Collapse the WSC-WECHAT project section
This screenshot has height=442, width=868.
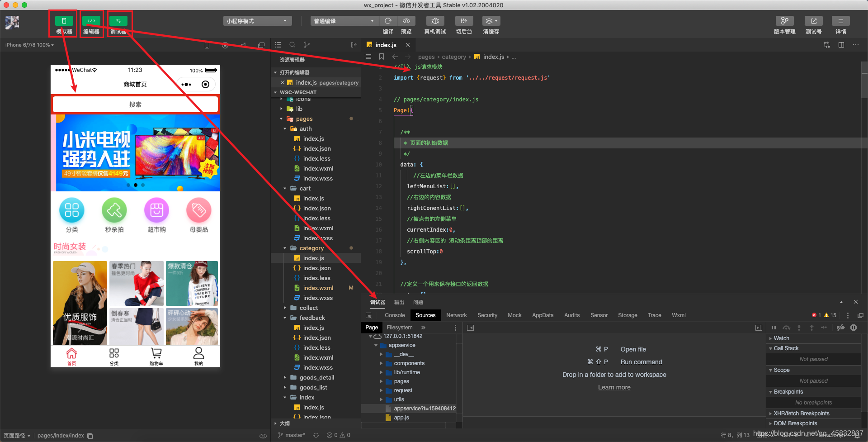(275, 92)
